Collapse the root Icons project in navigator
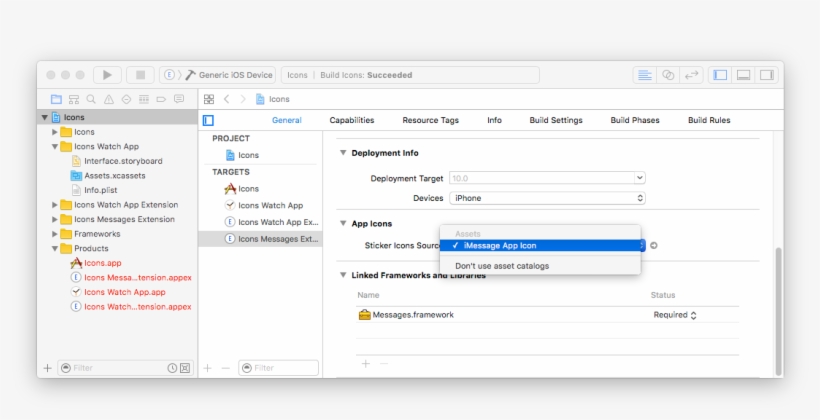Viewport: 820px width, 420px height. tap(44, 117)
